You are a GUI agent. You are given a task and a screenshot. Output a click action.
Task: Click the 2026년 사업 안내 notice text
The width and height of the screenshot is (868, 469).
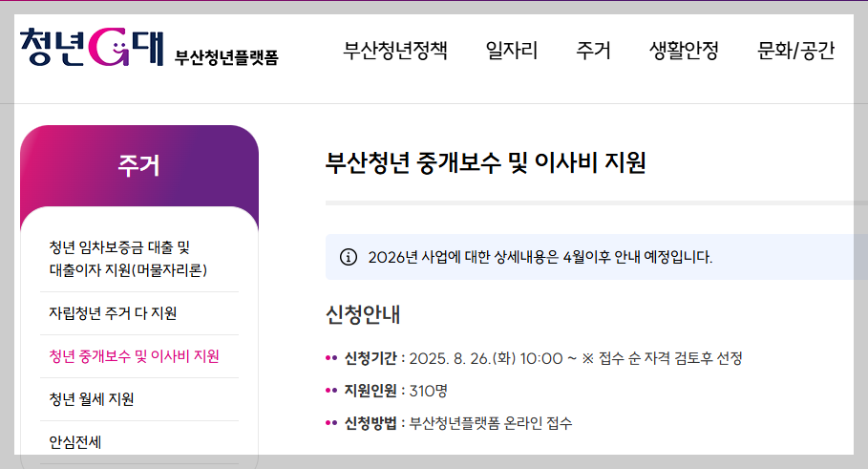[540, 257]
